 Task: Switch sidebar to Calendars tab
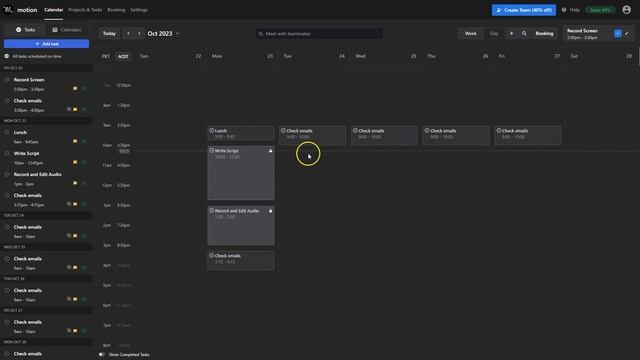67,30
